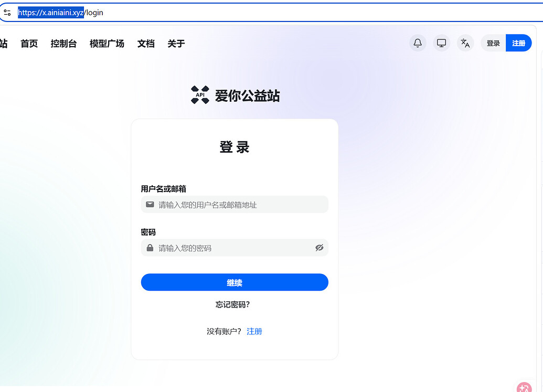Click the 密码 label
The width and height of the screenshot is (543, 392).
148,232
